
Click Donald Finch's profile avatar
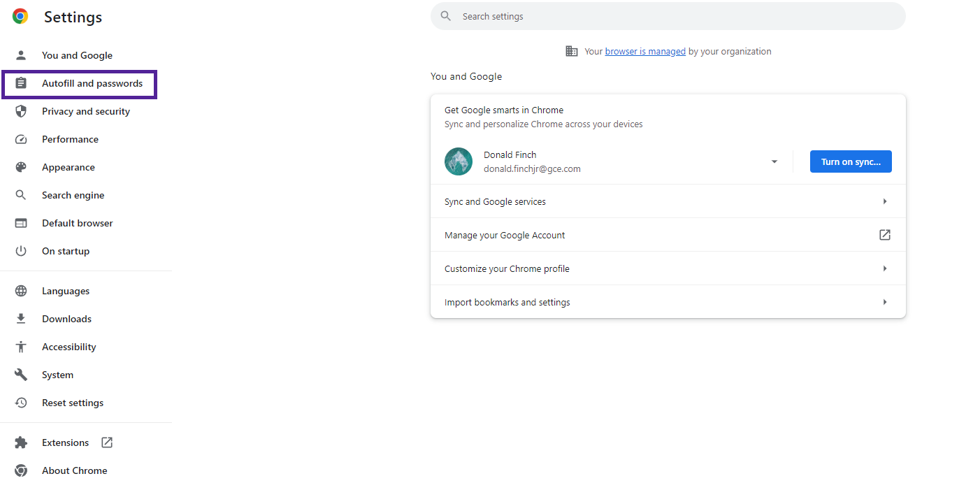(x=459, y=161)
